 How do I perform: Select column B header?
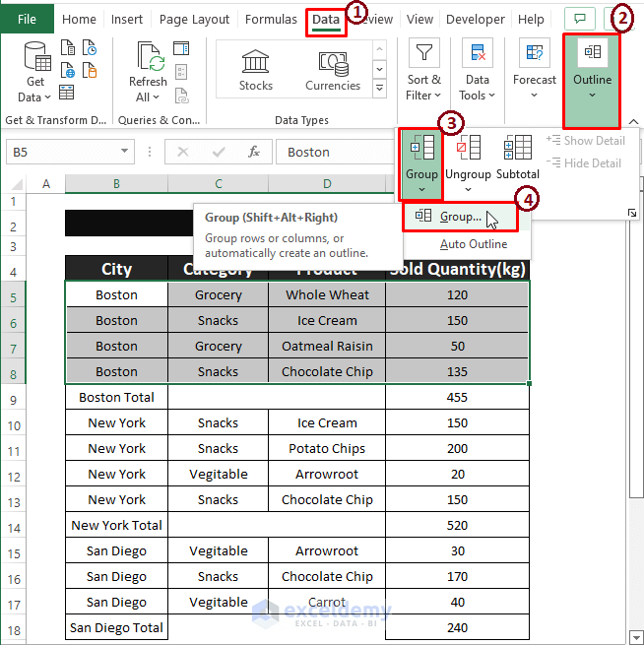(x=116, y=183)
